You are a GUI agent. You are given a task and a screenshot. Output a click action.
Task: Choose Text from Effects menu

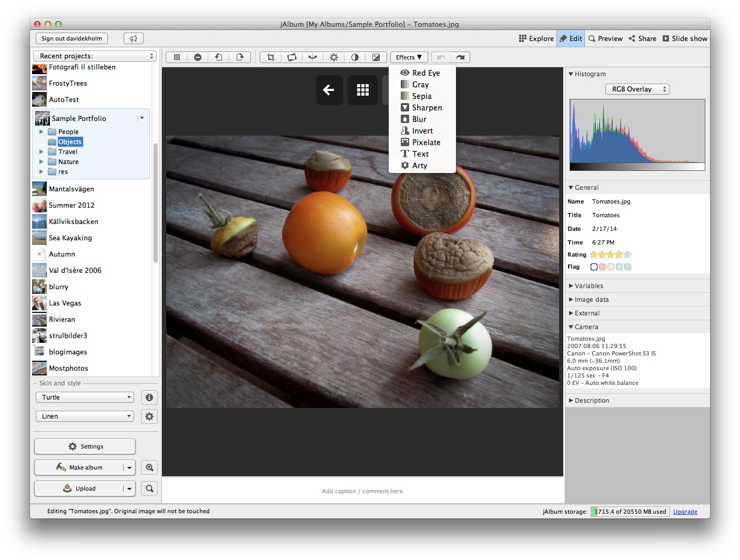(422, 154)
